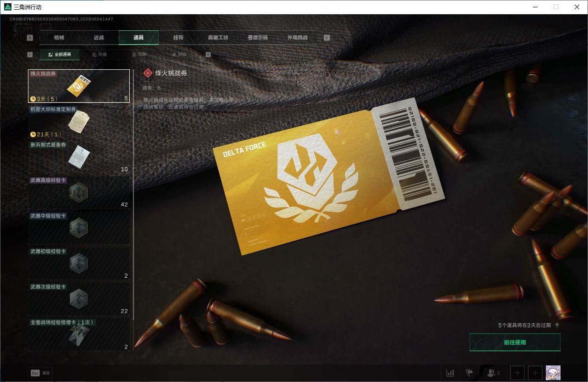This screenshot has width=588, height=382.
Task: Select the 武器初级经验卡 item
Action: click(x=79, y=264)
